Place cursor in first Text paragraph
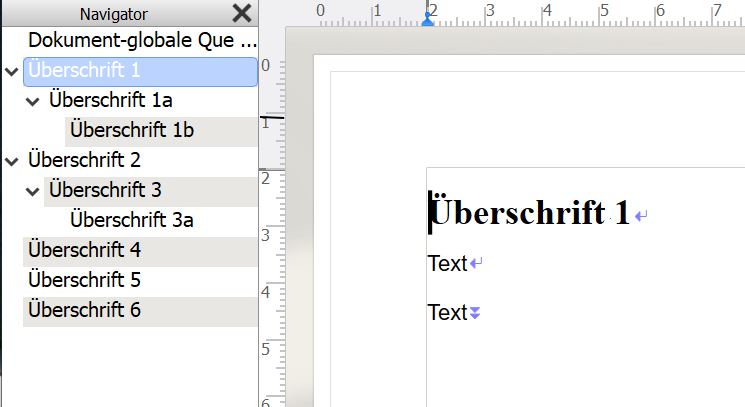745x407 pixels. click(x=447, y=264)
